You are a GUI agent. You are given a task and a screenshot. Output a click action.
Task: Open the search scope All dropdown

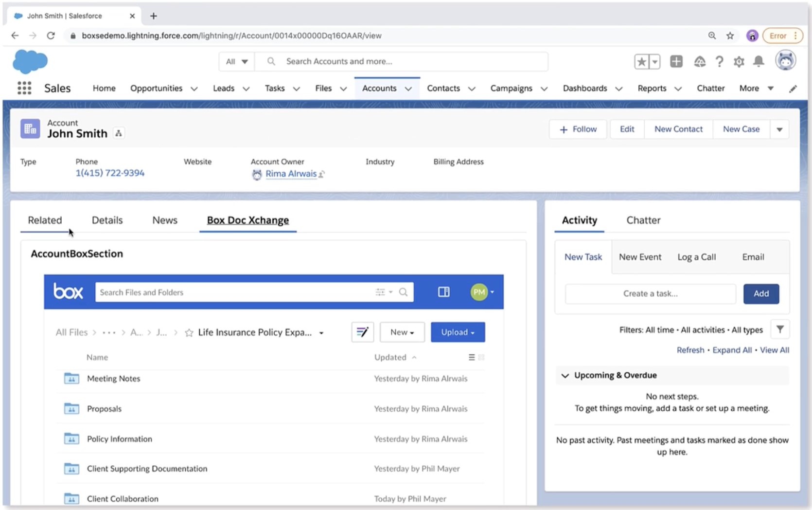(x=236, y=61)
